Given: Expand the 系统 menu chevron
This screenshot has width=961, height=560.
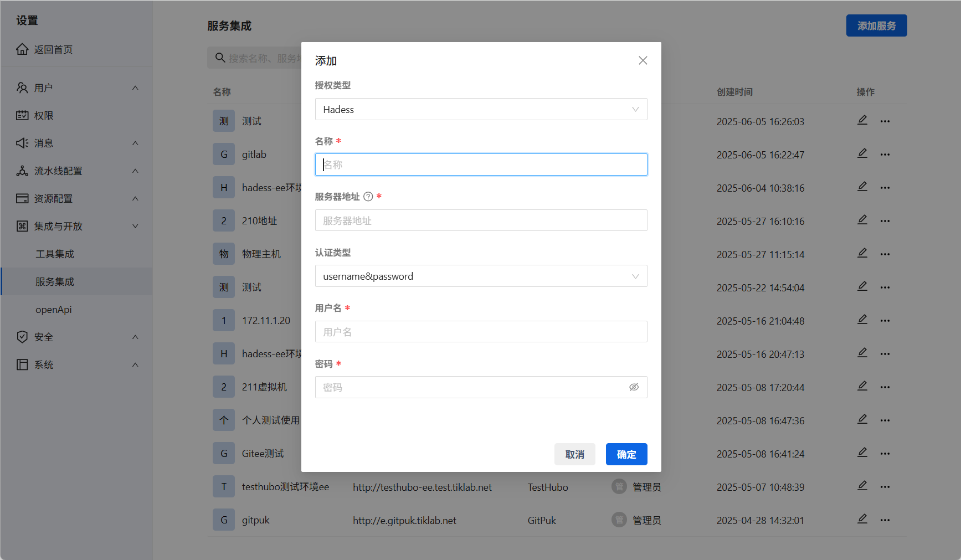Looking at the screenshot, I should (x=135, y=364).
